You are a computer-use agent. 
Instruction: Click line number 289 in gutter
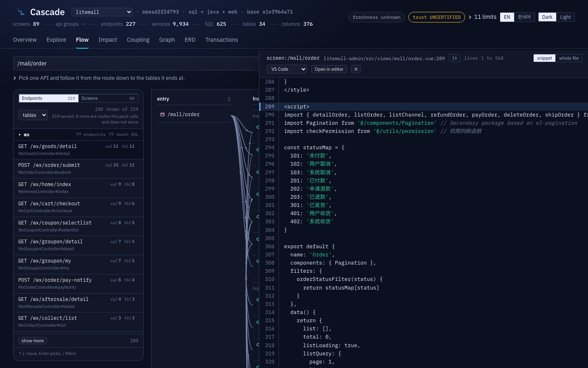point(269,106)
